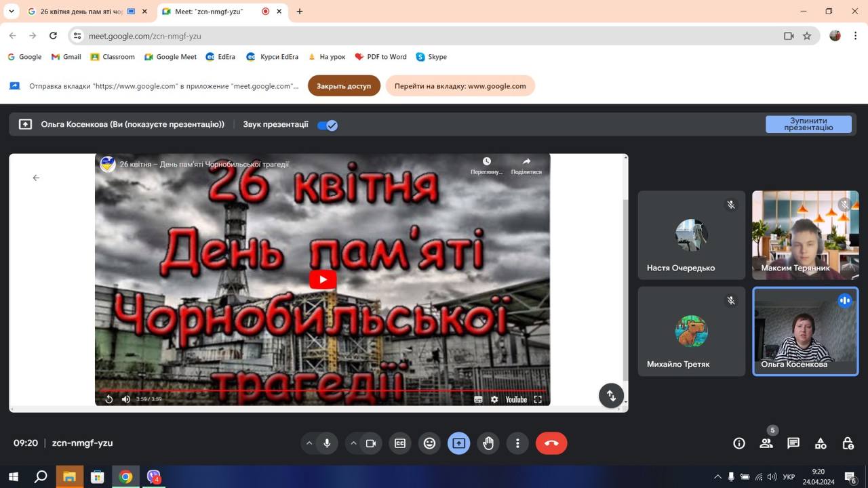Show the participants list icon

766,443
